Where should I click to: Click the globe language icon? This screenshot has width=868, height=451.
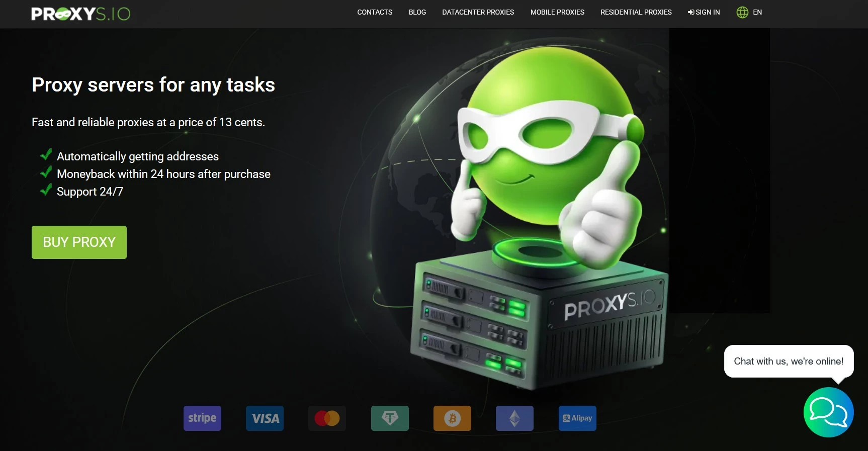click(742, 12)
